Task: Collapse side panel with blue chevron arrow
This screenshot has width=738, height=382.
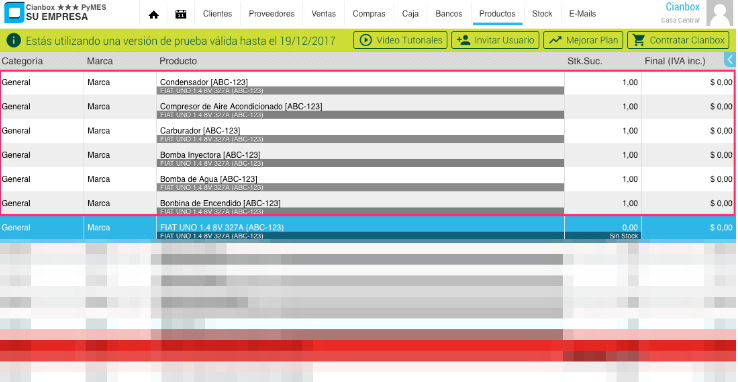Action: [x=730, y=59]
